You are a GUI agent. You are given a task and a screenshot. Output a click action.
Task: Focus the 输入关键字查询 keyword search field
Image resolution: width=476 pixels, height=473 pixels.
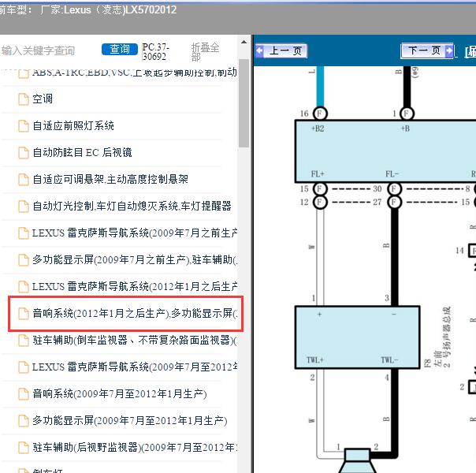(39, 50)
